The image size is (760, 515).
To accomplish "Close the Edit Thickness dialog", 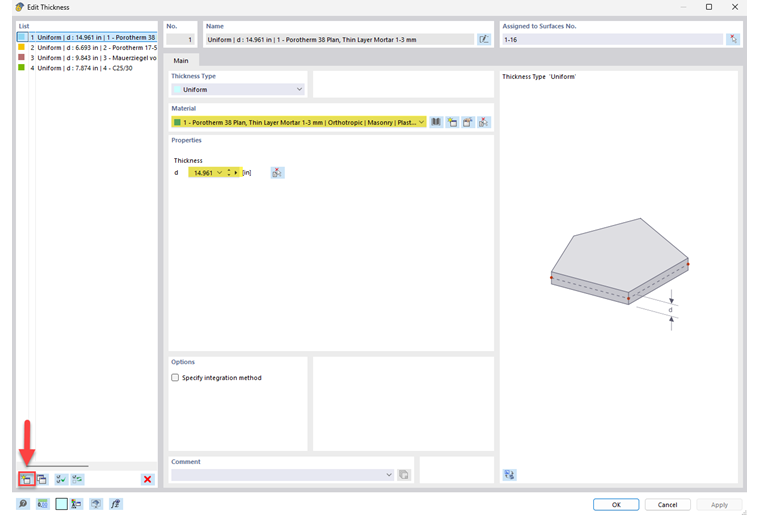I will (x=735, y=7).
